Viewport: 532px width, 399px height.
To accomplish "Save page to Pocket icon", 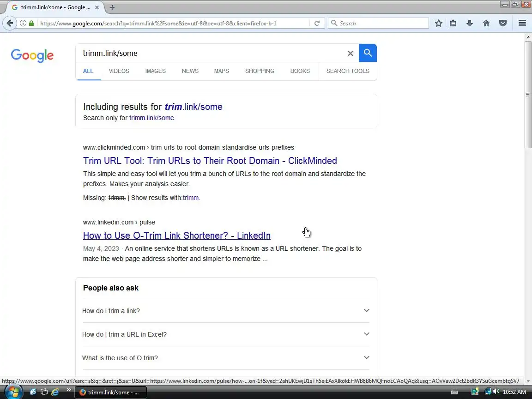I will [x=503, y=23].
